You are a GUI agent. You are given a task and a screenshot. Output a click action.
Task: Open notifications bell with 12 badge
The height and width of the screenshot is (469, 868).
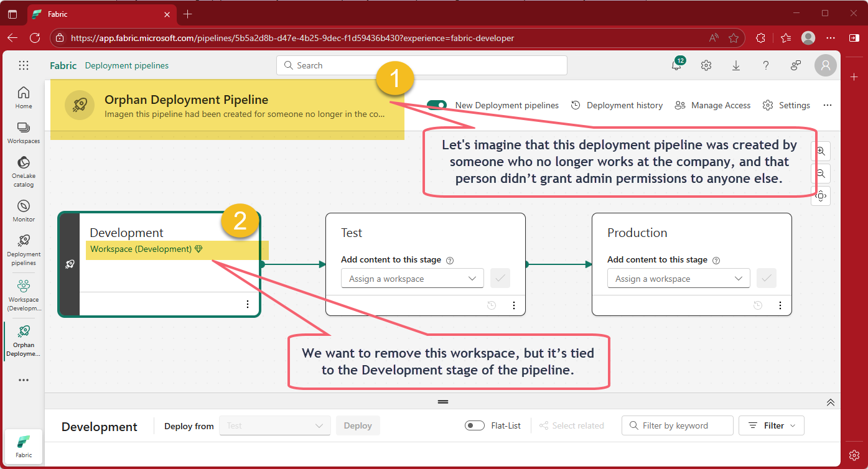(x=677, y=65)
